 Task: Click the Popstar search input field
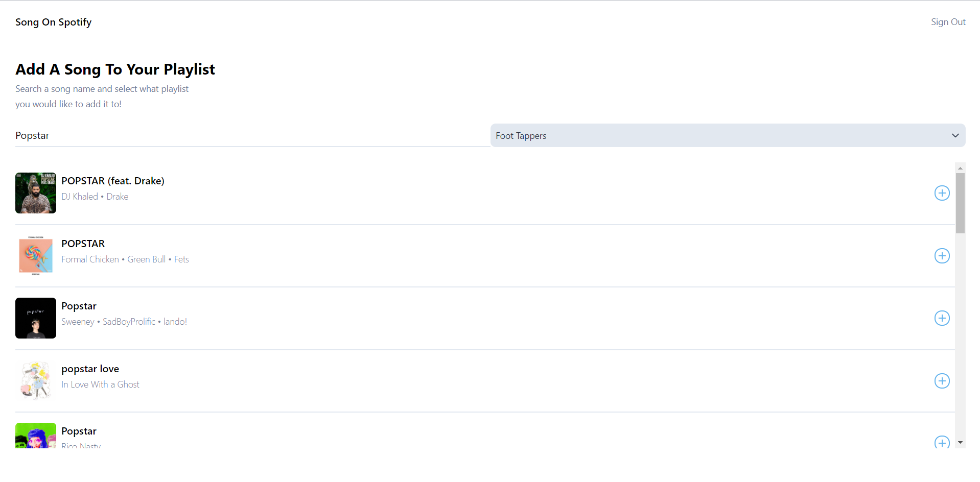(x=252, y=135)
